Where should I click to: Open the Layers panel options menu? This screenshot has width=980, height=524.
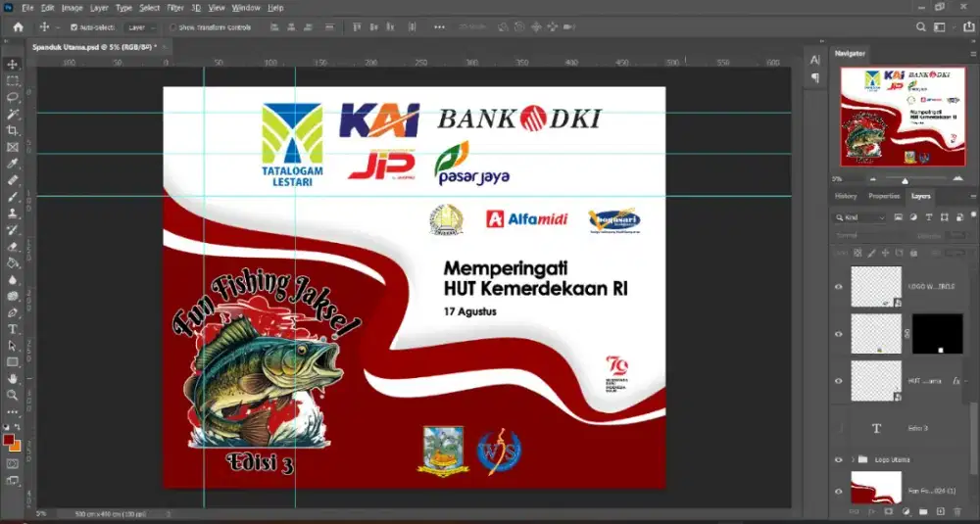(x=973, y=196)
